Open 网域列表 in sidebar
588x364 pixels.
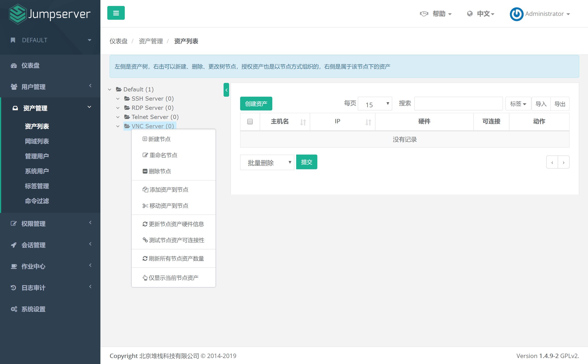[37, 141]
